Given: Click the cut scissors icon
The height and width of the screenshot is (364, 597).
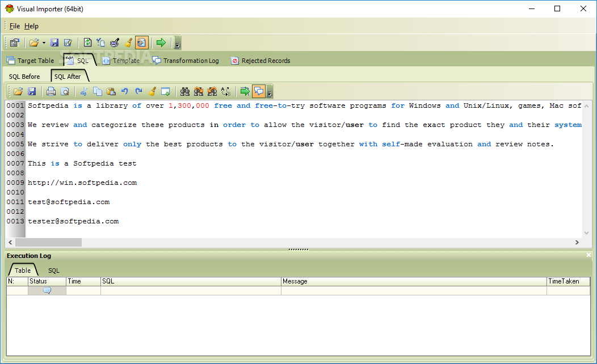Looking at the screenshot, I should [84, 91].
